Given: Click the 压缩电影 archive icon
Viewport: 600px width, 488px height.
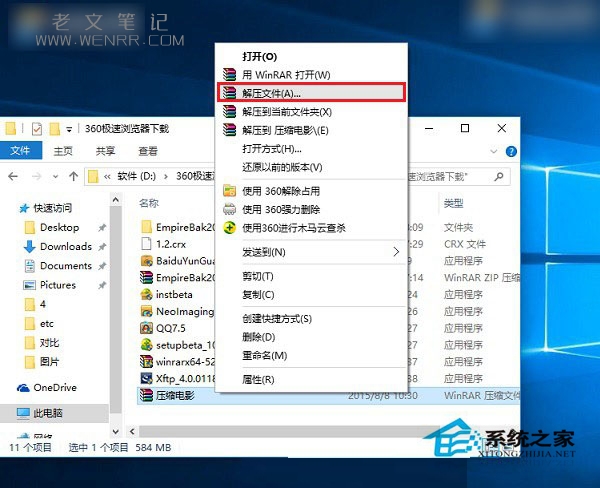Looking at the screenshot, I should 147,395.
